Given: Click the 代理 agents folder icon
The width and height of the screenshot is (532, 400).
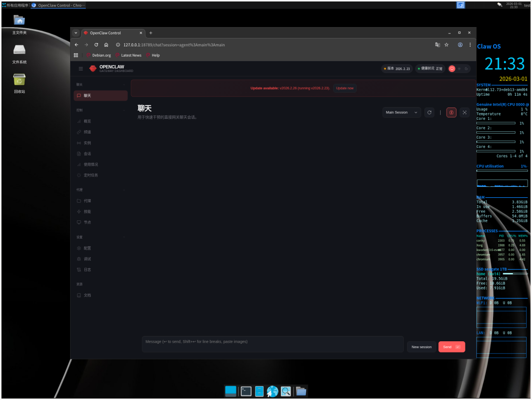Looking at the screenshot, I should click(x=79, y=201).
